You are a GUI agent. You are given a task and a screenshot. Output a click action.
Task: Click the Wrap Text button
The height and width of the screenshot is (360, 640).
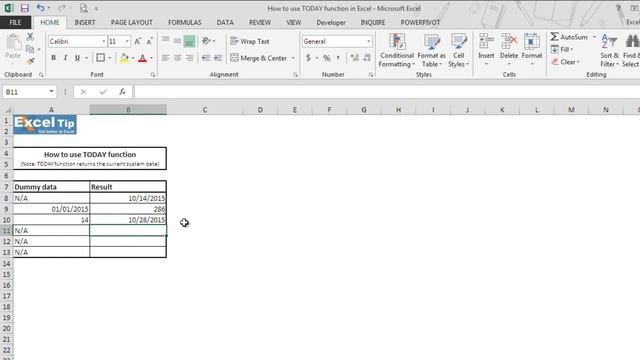click(x=250, y=41)
